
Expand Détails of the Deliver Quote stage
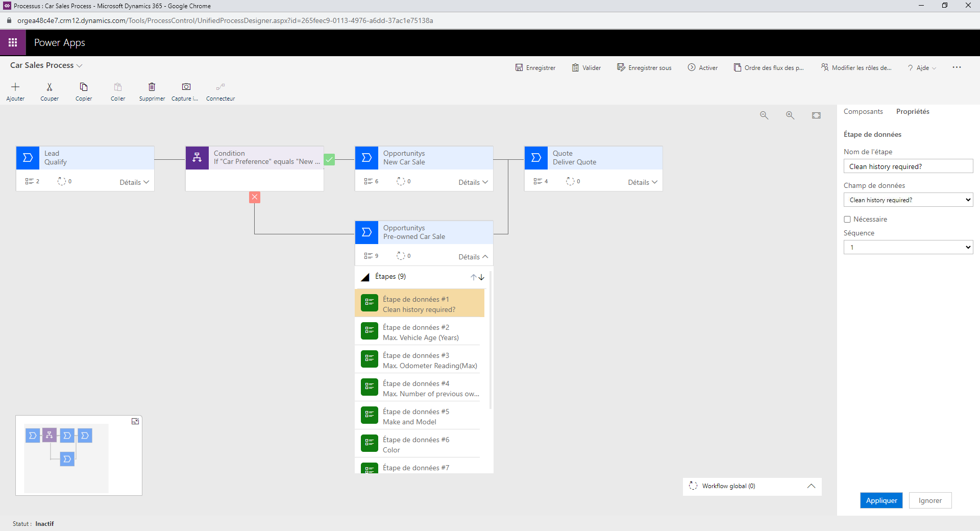click(643, 182)
